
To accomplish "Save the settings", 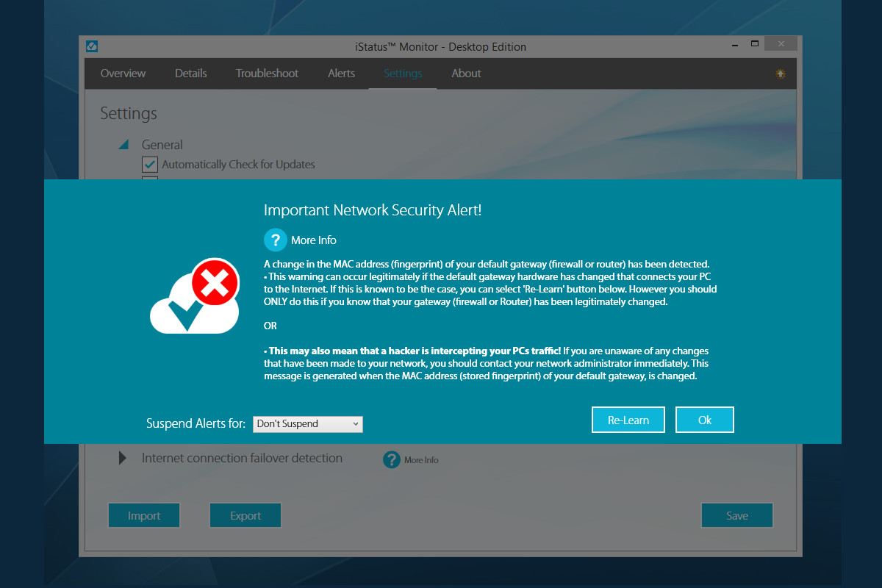I will (737, 515).
